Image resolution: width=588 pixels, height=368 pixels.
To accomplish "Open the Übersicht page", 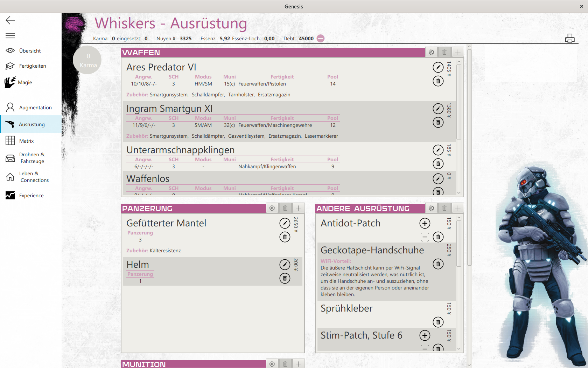I will click(x=30, y=51).
